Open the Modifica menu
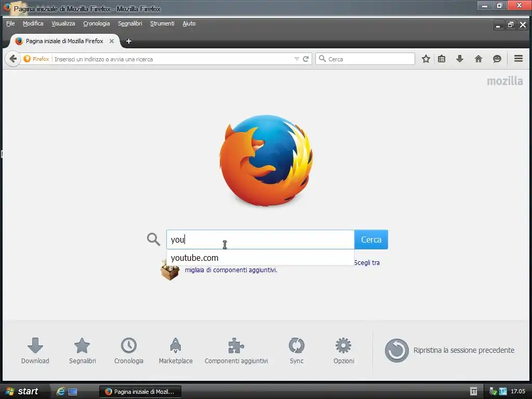Viewport: 532px width, 399px height. coord(33,23)
